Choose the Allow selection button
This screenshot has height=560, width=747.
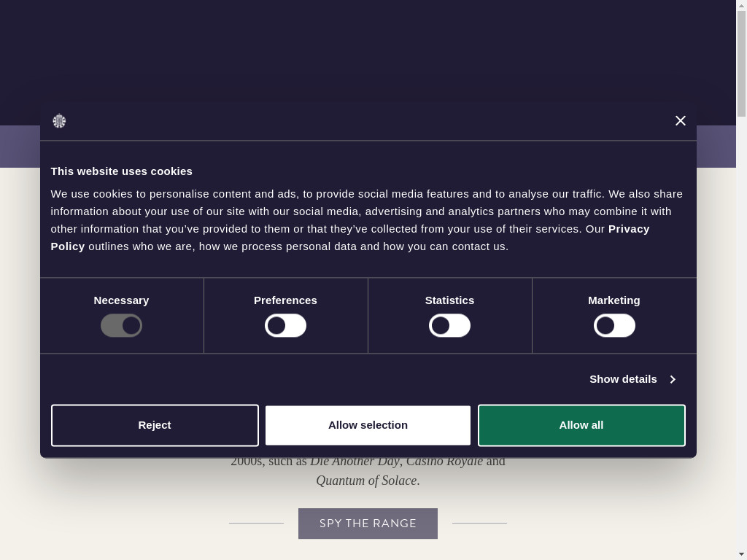[368, 425]
